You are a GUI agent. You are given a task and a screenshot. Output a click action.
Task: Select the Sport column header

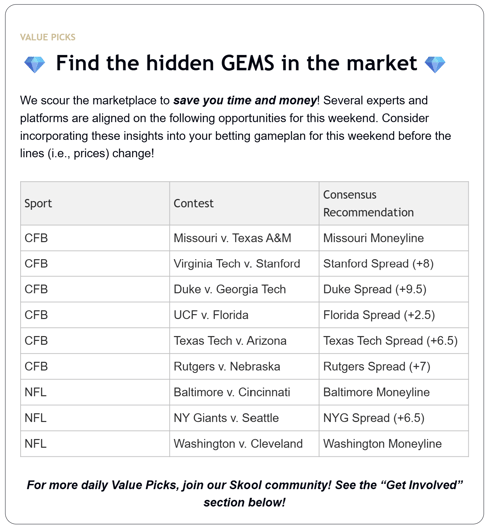click(x=95, y=203)
